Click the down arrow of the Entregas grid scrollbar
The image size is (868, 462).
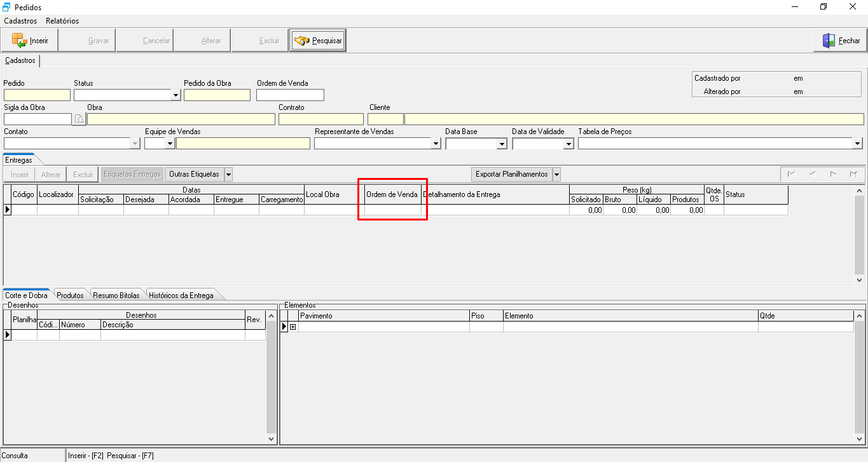coord(860,280)
